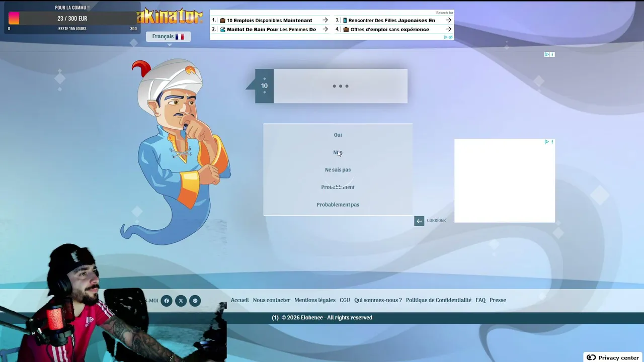Open ad link Offres d'emploi sans expérience
Screen dimensions: 644x362
pos(390,30)
